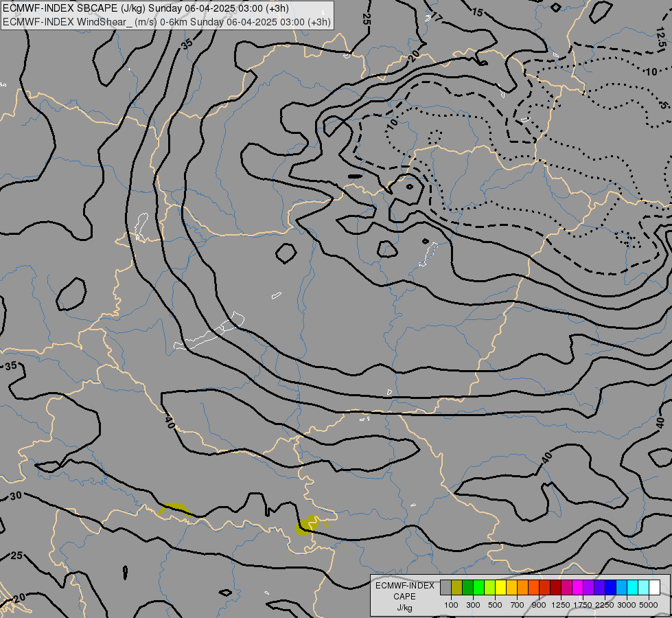Click the legend unit label J/kg
This screenshot has width=672, height=618.
click(404, 608)
